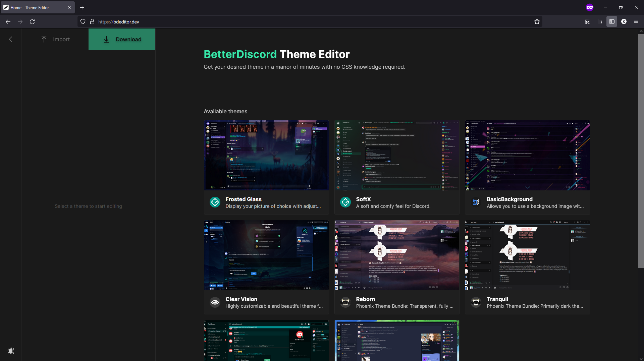Click the site security padlock icon
Image resolution: width=644 pixels, height=361 pixels.
click(92, 22)
